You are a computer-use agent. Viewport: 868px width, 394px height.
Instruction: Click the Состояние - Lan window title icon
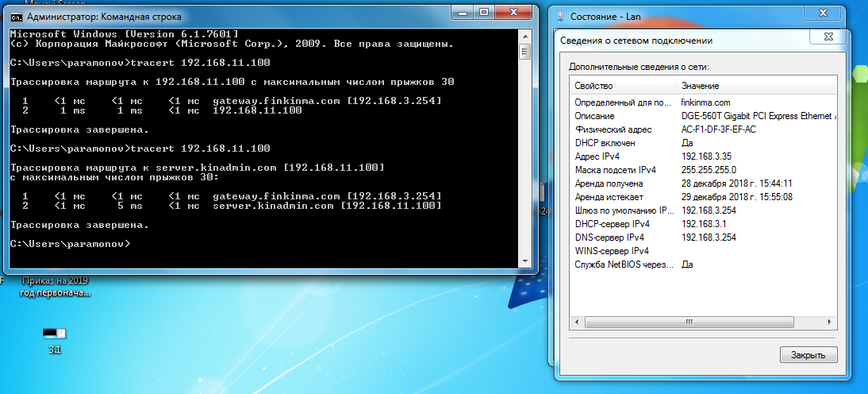pos(560,16)
